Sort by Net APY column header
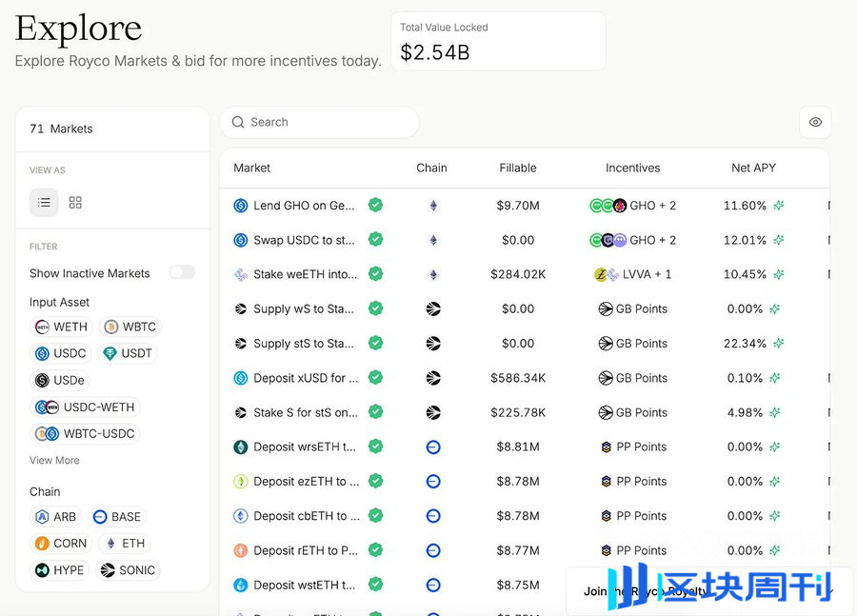Viewport: 857px width, 616px height. [x=754, y=168]
